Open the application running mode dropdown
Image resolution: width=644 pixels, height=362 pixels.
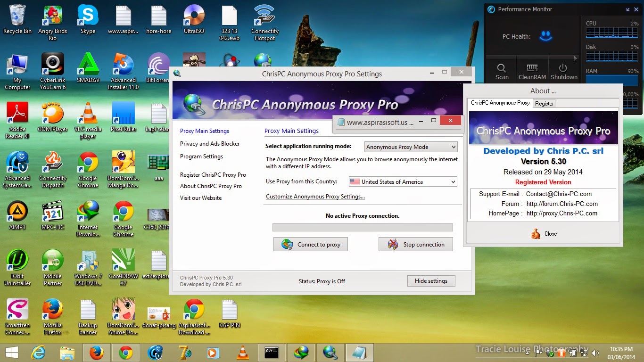tap(411, 147)
